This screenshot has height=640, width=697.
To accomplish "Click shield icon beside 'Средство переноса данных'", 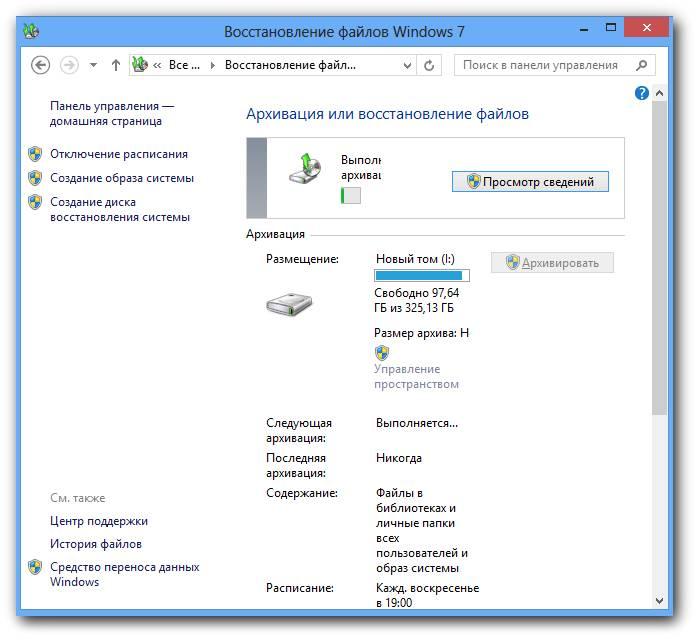I will pos(35,567).
